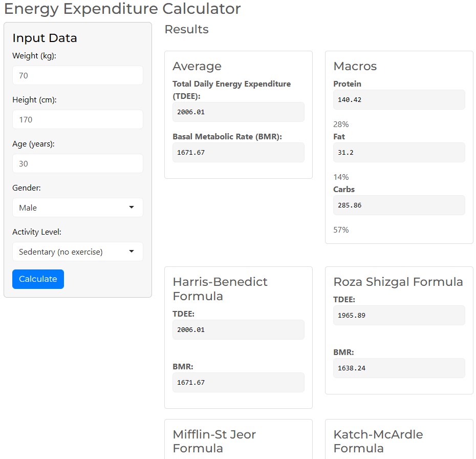
Task: Click the Activity Level label
Action: [x=37, y=232]
